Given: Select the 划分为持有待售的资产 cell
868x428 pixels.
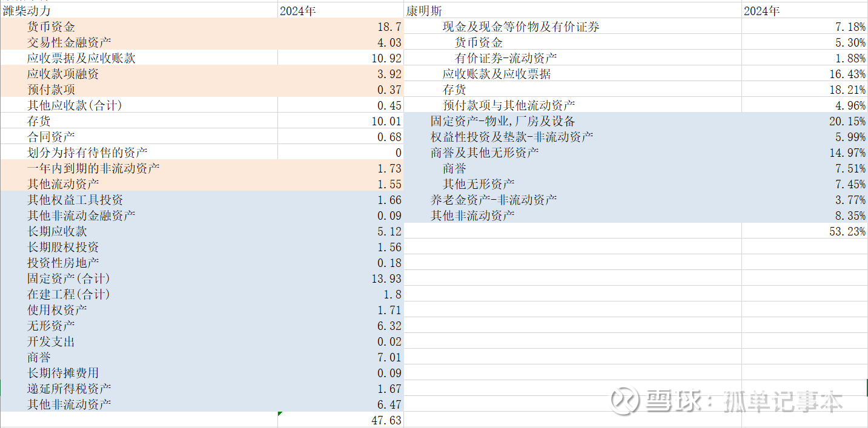Looking at the screenshot, I should (139, 153).
